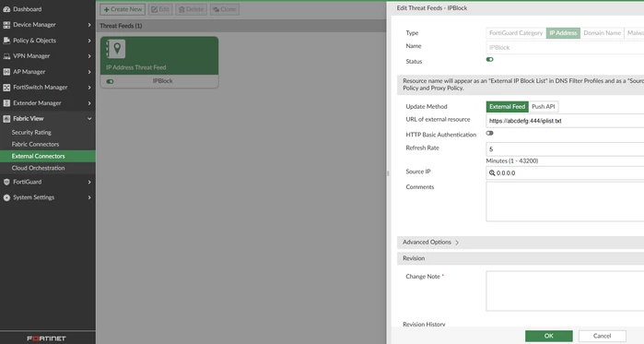Select the IPBlock threat feed card
This screenshot has width=644, height=344.
[159, 62]
